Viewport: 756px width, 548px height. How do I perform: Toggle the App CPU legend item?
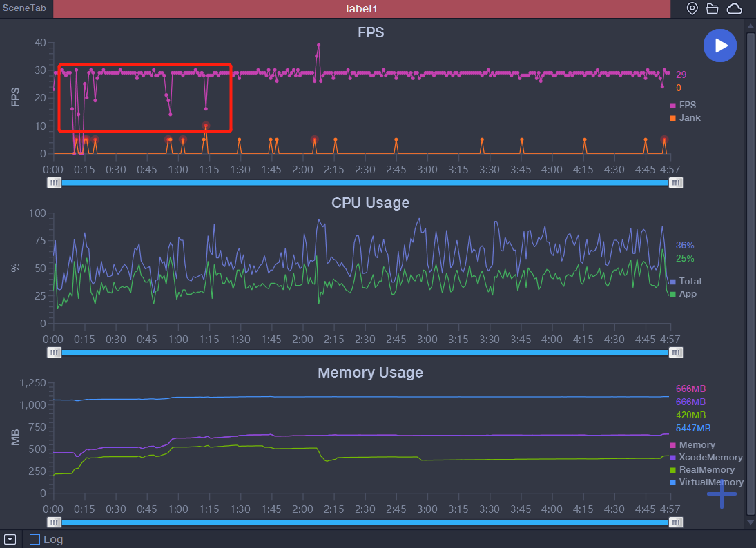click(684, 294)
